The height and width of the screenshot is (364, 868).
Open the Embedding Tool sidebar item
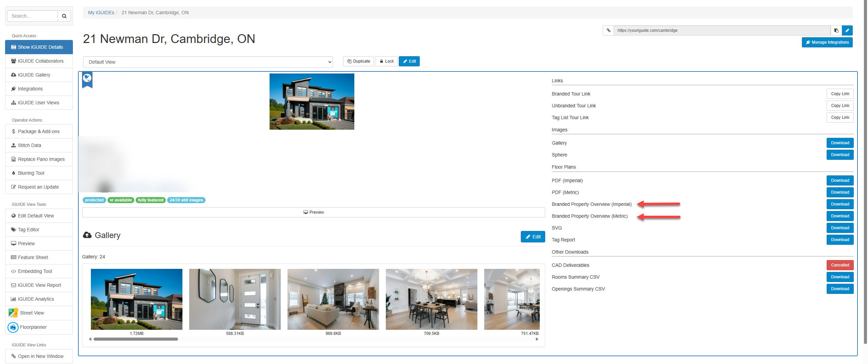[35, 271]
